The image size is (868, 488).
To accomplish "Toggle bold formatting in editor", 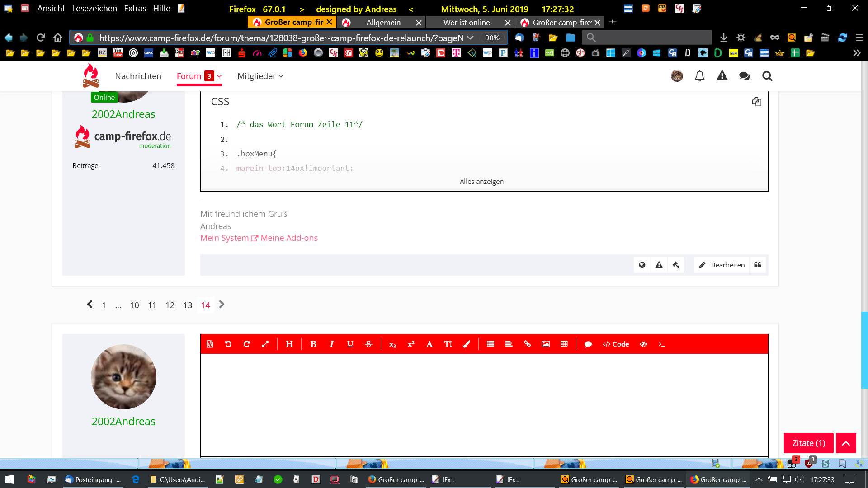I will point(313,344).
